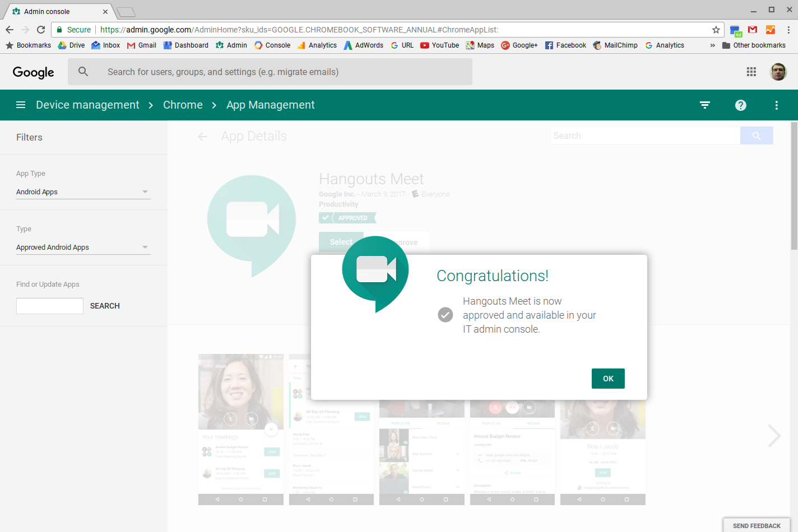Open the Other bookmarks folder

pos(754,45)
